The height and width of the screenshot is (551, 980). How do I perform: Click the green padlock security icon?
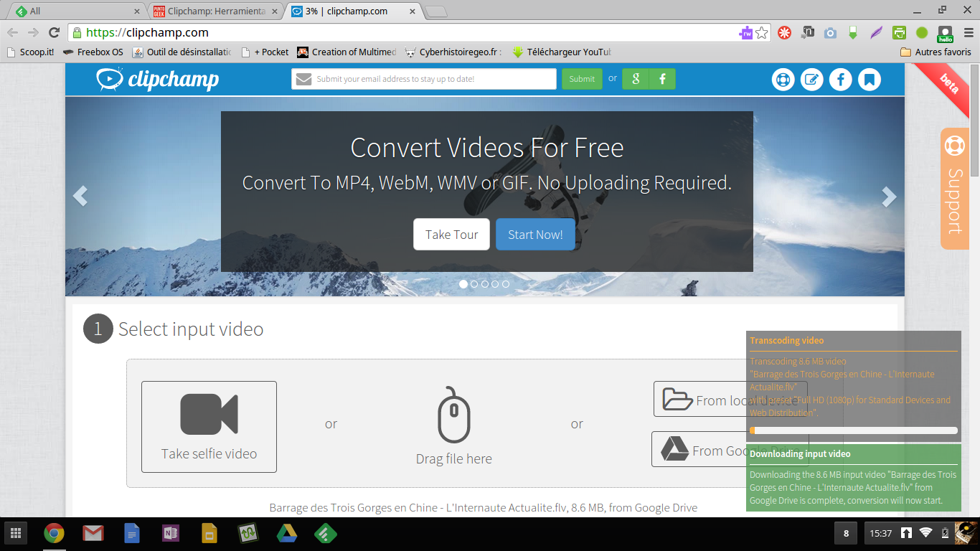(x=77, y=32)
